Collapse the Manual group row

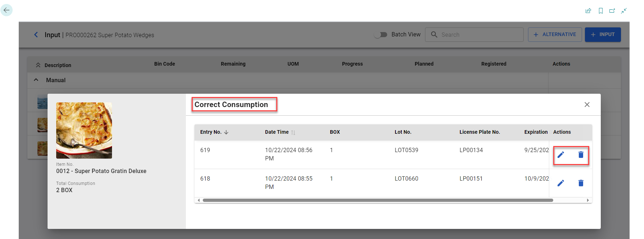tap(36, 80)
